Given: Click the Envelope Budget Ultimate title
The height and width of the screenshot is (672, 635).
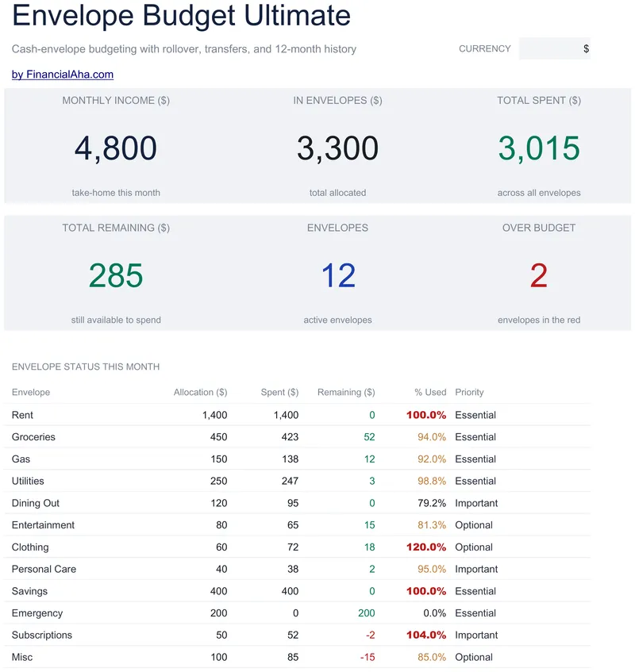Looking at the screenshot, I should click(181, 15).
